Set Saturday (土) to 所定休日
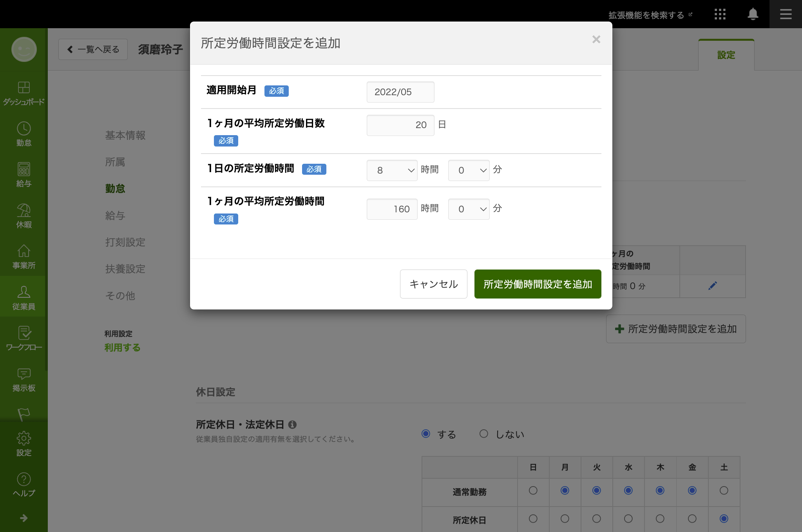 click(x=724, y=519)
